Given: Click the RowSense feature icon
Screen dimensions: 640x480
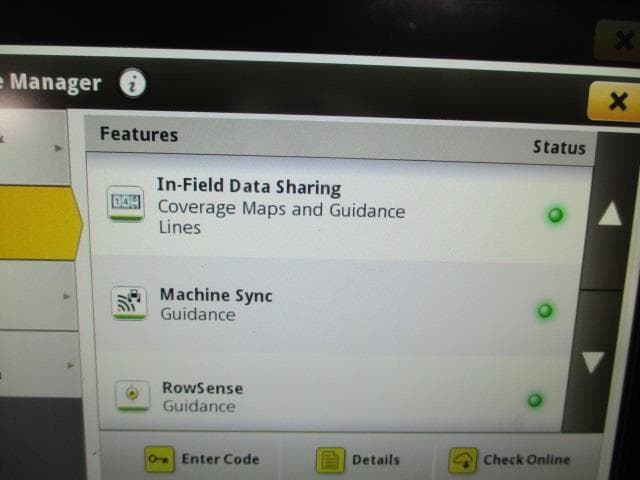Looking at the screenshot, I should pyautogui.click(x=131, y=395).
